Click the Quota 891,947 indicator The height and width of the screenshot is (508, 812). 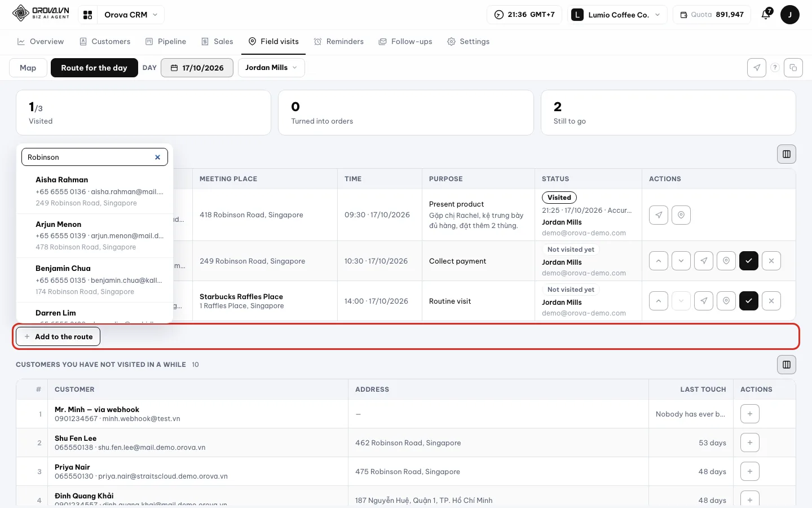click(712, 15)
